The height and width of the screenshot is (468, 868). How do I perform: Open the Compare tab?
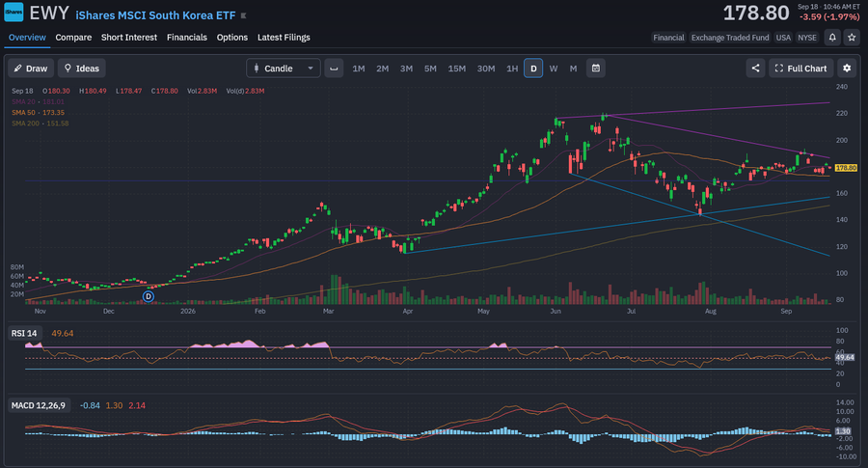(73, 37)
